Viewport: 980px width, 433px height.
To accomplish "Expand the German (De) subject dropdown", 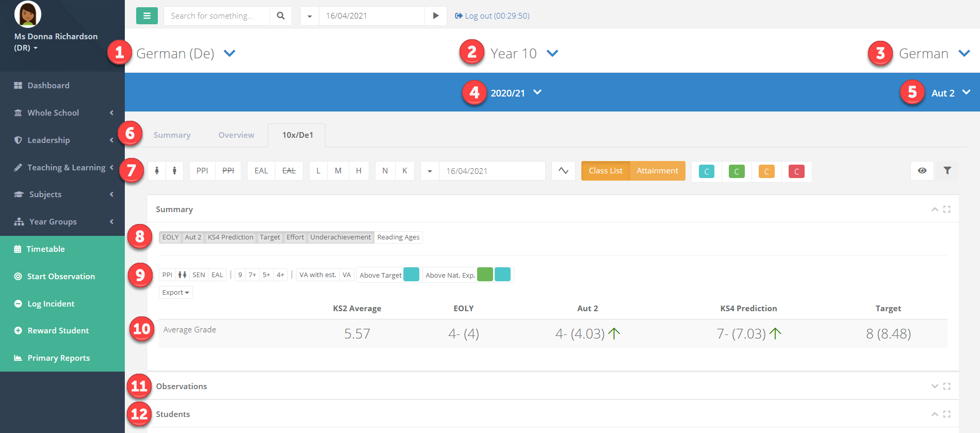I will (230, 53).
